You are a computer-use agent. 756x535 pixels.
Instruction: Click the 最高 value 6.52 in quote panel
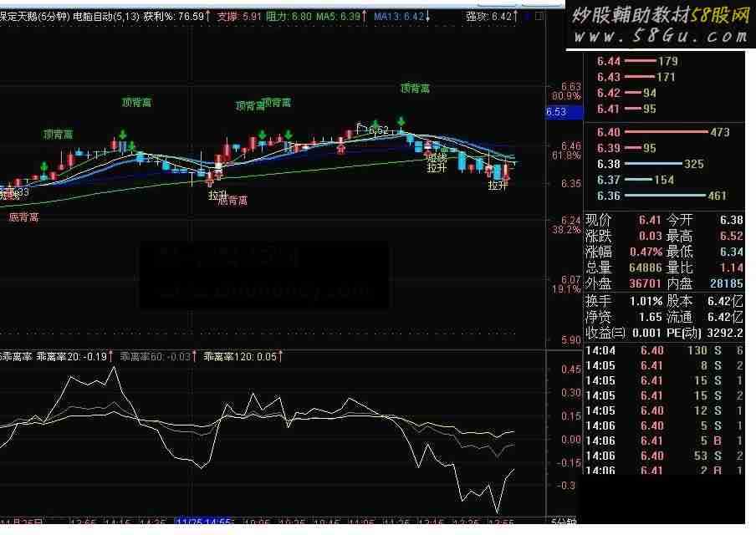732,237
